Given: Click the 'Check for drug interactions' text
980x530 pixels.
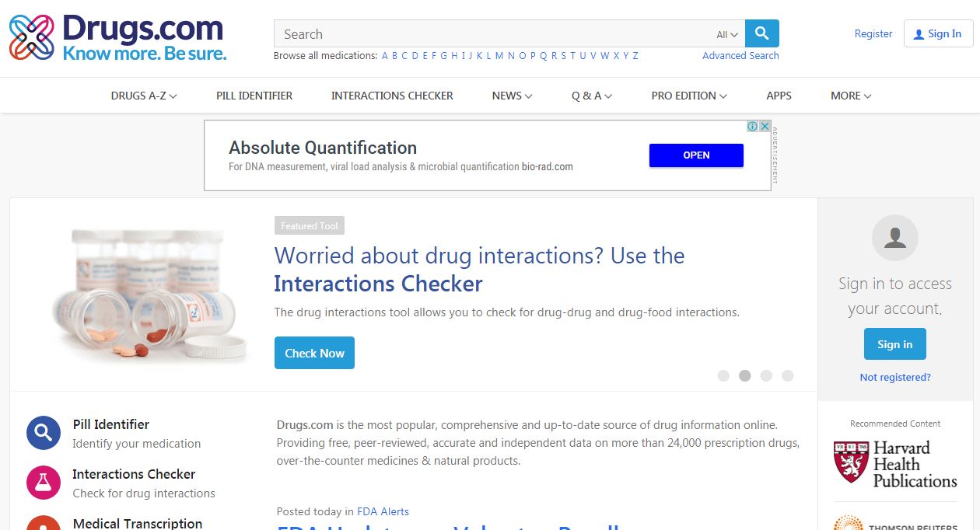Looking at the screenshot, I should (x=144, y=493).
